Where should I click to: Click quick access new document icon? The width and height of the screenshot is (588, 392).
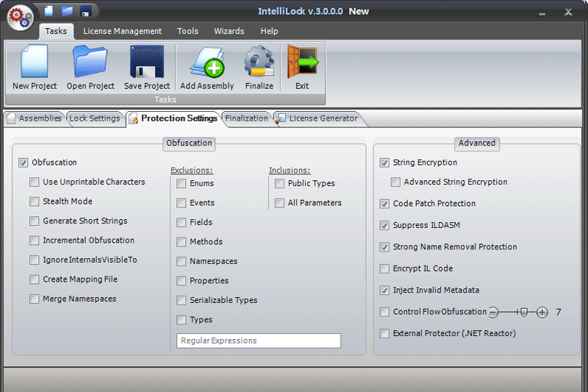49,10
